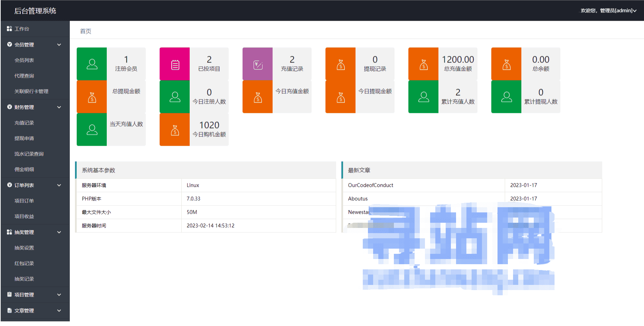
Task: Click the orange 总充值金额 money bag icon
Action: coord(424,65)
